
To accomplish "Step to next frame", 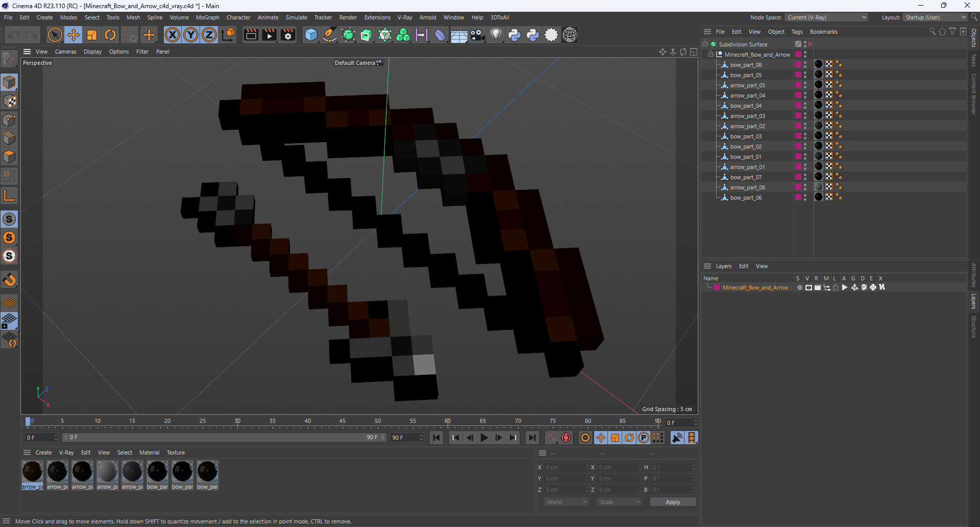I will pos(499,438).
